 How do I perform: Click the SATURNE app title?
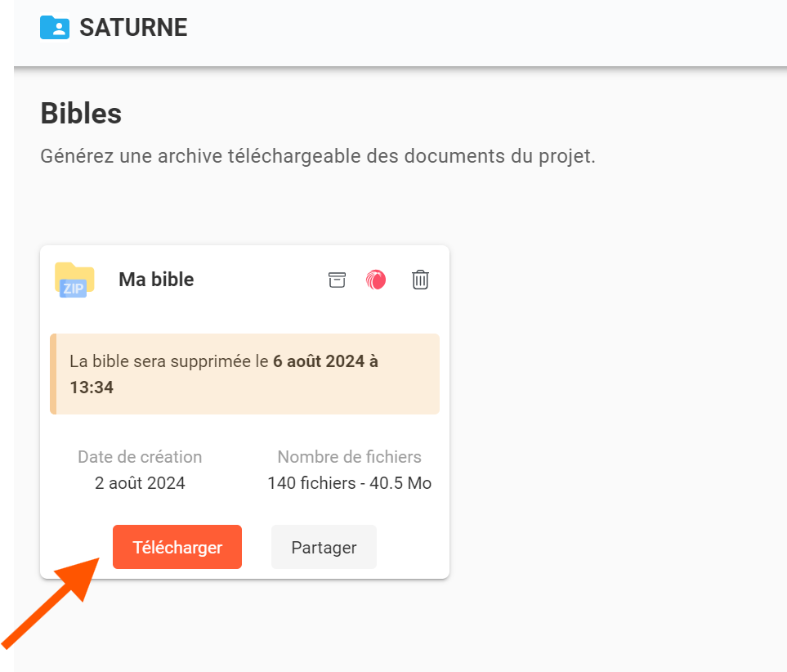(133, 28)
